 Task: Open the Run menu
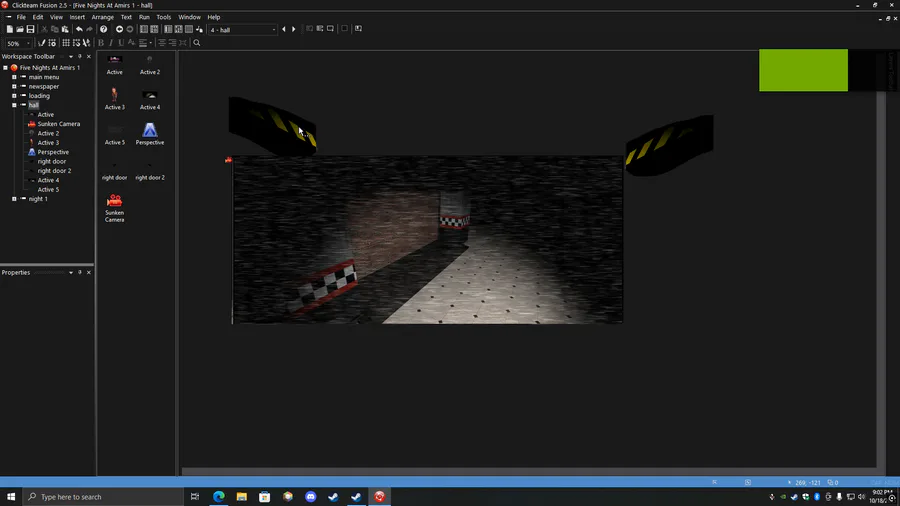point(144,17)
